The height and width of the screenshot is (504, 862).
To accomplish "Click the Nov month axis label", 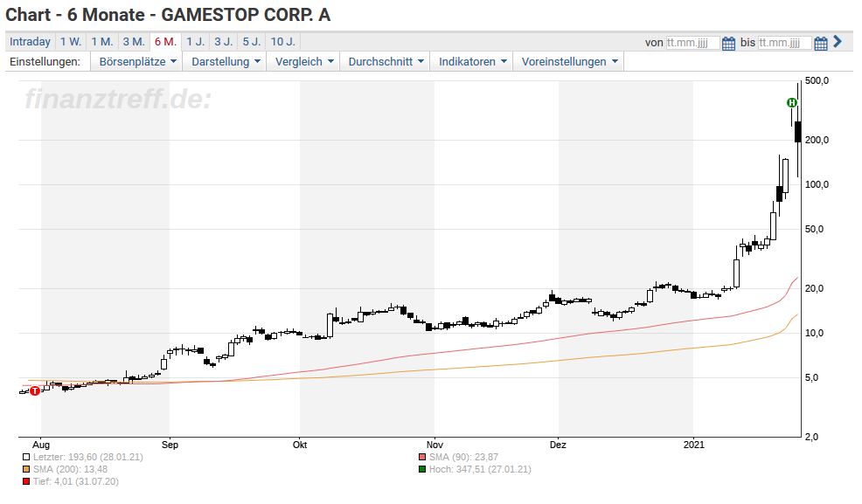I will [434, 445].
